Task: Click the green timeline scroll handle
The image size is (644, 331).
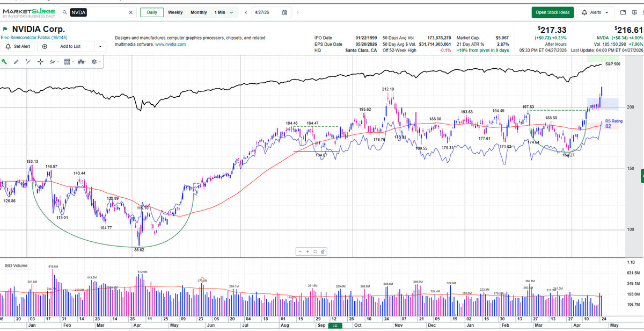Action: (x=334, y=326)
